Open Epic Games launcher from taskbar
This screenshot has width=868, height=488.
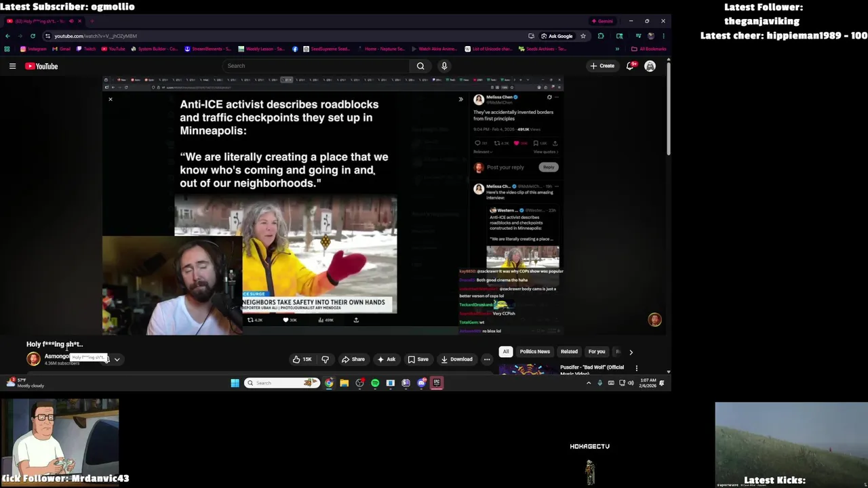click(x=437, y=383)
